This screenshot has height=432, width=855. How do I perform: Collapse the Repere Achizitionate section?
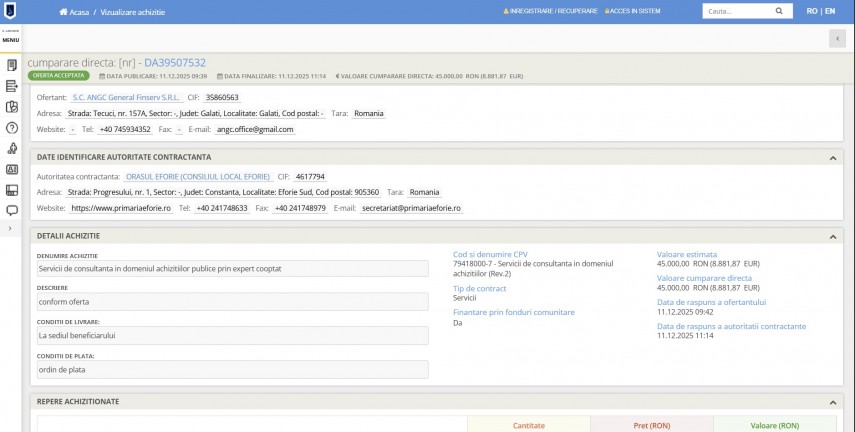(833, 402)
